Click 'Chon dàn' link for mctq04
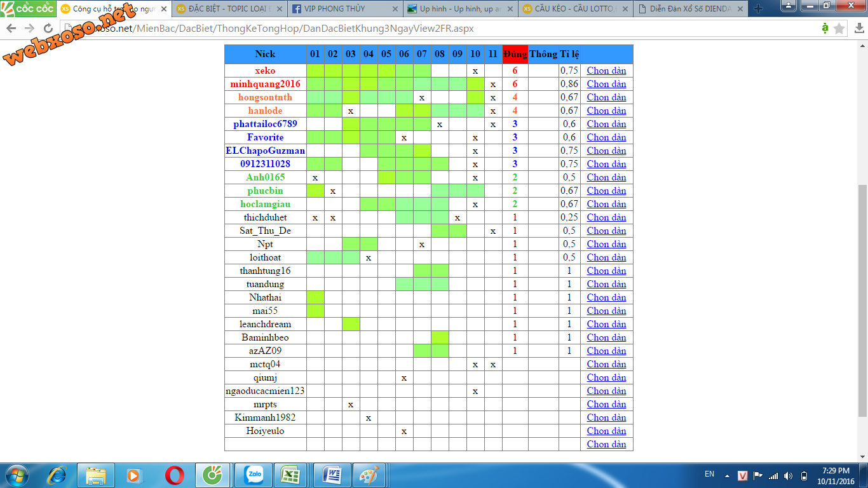 [x=606, y=364]
